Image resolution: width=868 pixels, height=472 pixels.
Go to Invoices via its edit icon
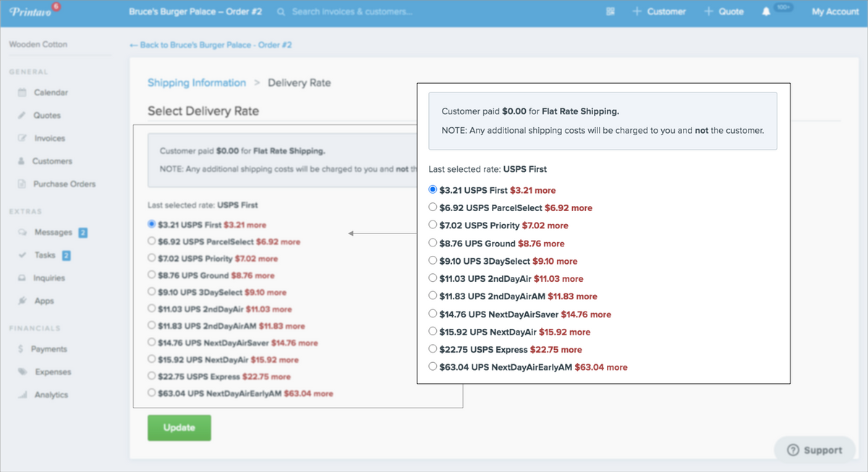click(x=22, y=138)
